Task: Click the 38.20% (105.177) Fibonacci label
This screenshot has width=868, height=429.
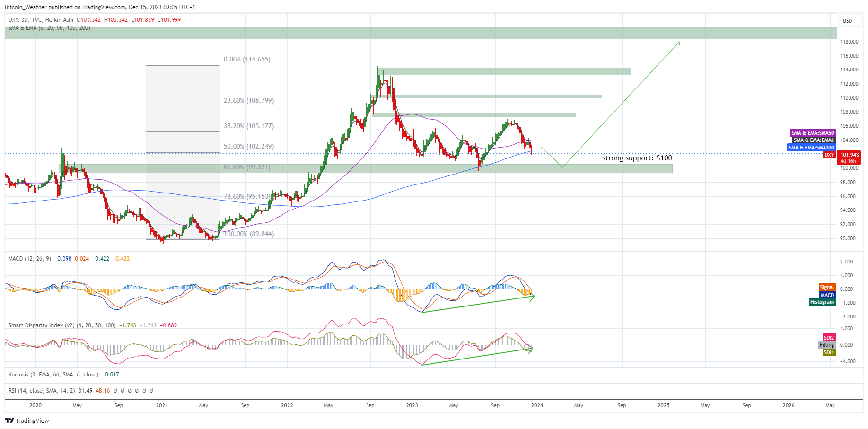Action: (249, 126)
